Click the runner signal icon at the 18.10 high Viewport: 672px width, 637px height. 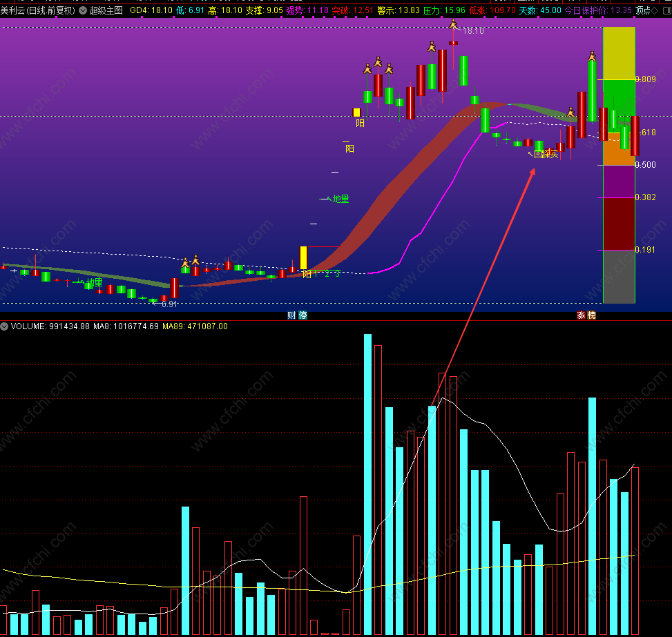pyautogui.click(x=454, y=24)
